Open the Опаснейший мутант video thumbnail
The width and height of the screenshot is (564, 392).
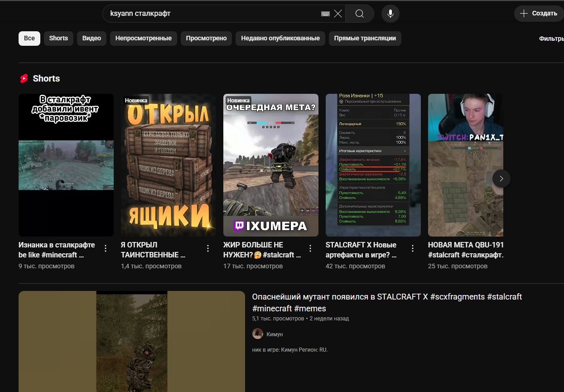(x=132, y=341)
